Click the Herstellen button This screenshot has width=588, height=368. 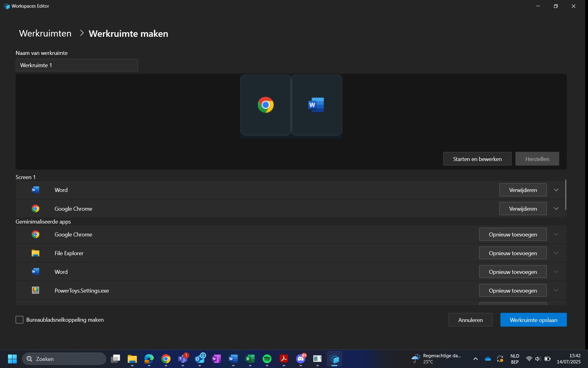(537, 159)
